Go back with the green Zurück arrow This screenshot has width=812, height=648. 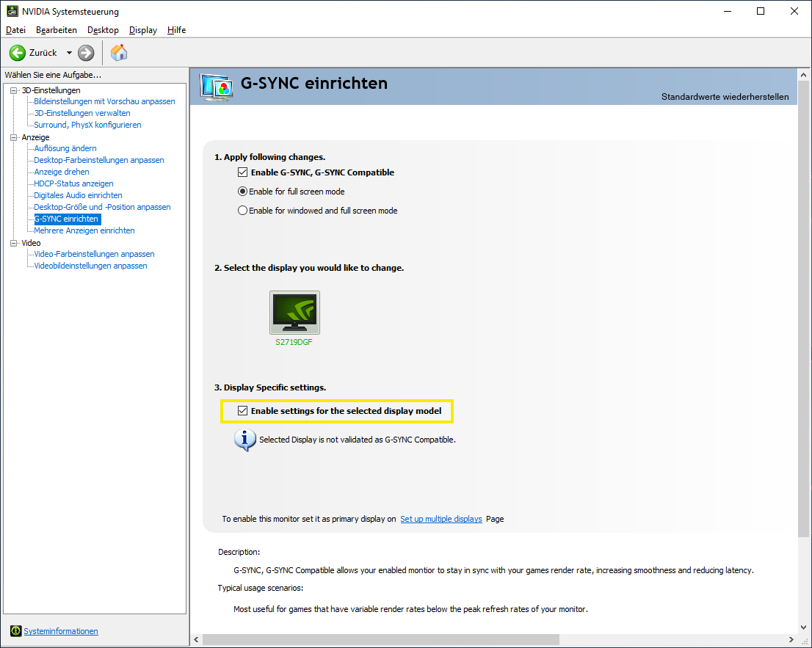tap(18, 53)
